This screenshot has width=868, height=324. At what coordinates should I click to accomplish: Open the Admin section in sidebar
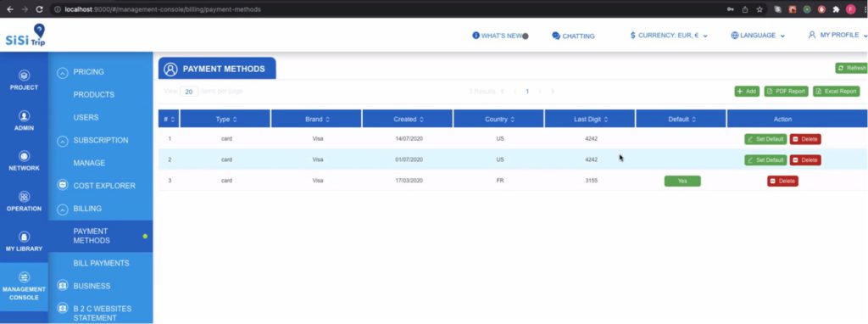point(24,120)
